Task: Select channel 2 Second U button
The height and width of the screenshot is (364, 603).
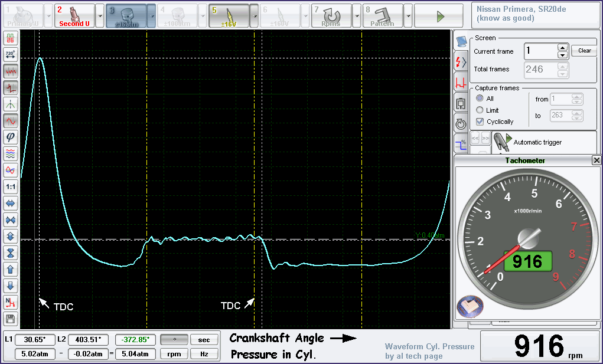Action: [x=74, y=16]
